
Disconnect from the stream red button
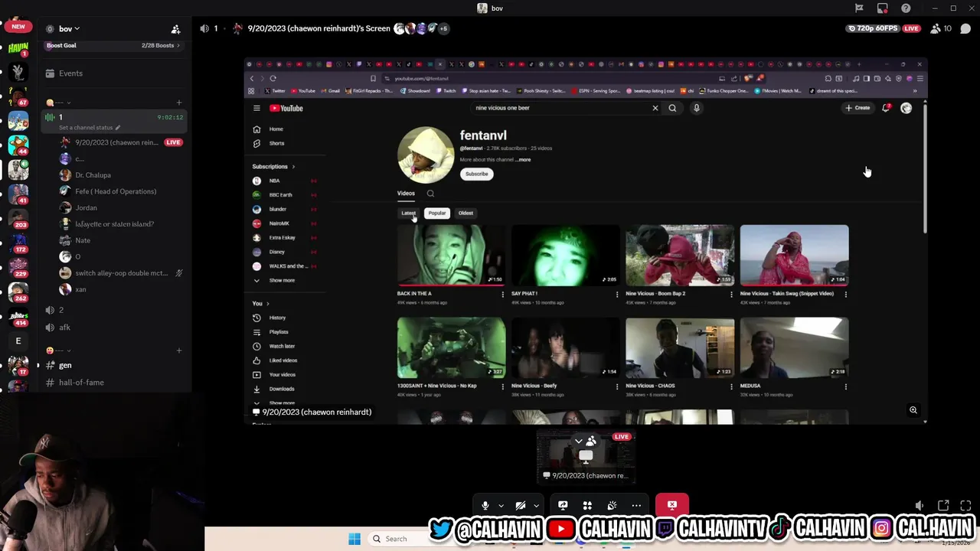click(x=672, y=505)
